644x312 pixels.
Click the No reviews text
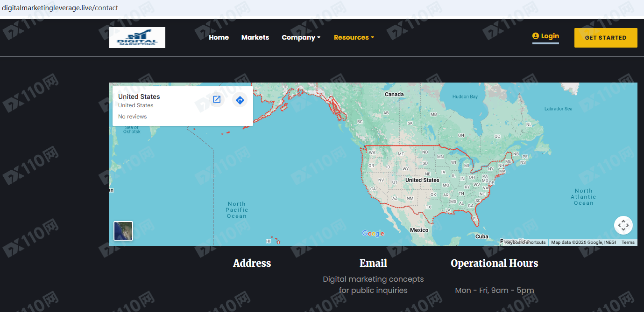(x=132, y=117)
